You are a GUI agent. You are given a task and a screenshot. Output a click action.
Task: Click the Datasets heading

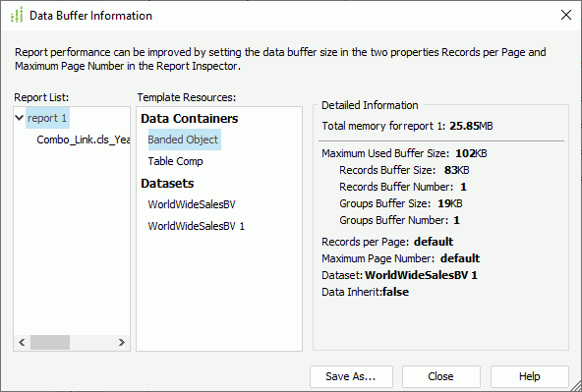167,183
